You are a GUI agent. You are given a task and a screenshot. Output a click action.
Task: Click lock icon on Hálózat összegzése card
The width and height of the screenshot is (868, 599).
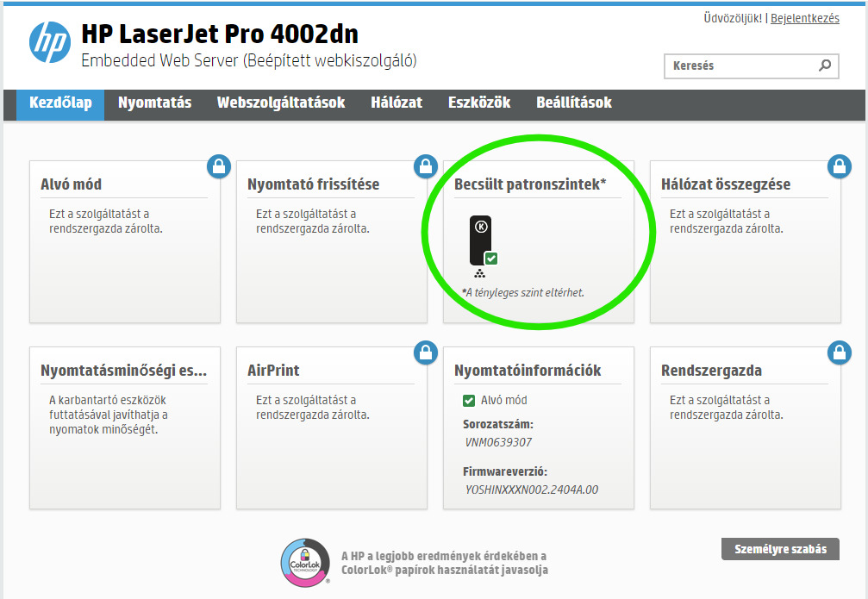(840, 166)
